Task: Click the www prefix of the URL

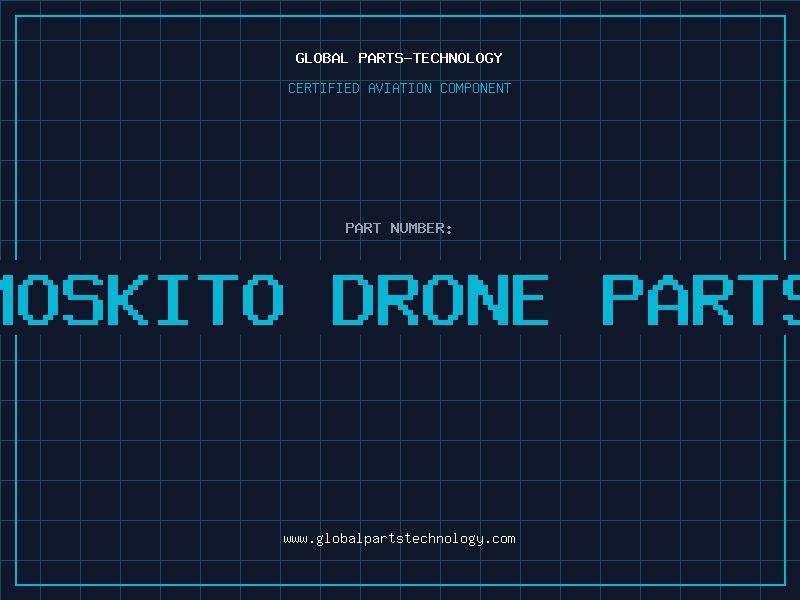Action: 295,539
